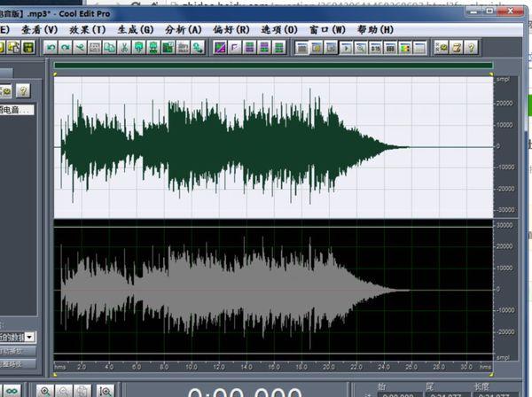
Task: Click the first purple-green channel stripes icon
Action: (249, 48)
